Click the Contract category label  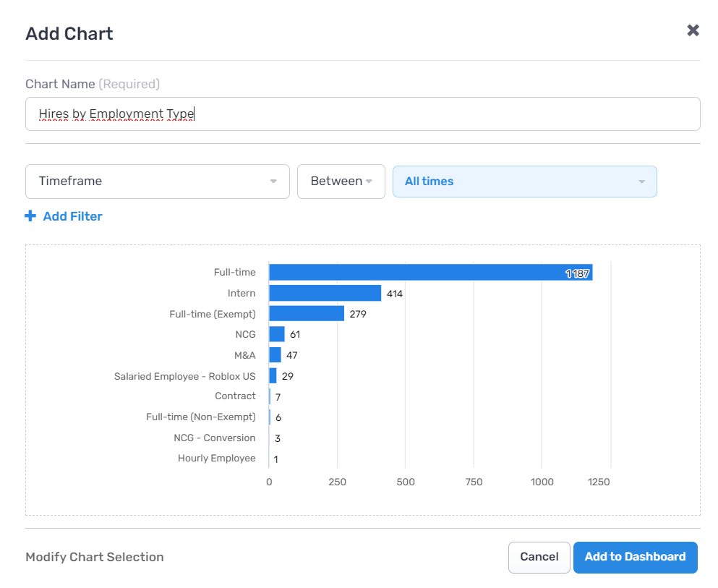point(235,396)
